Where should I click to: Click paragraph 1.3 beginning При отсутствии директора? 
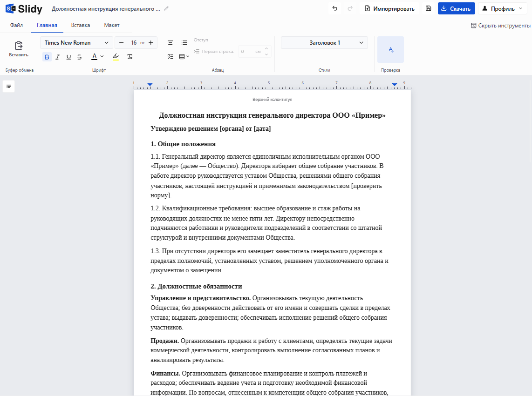click(x=269, y=261)
